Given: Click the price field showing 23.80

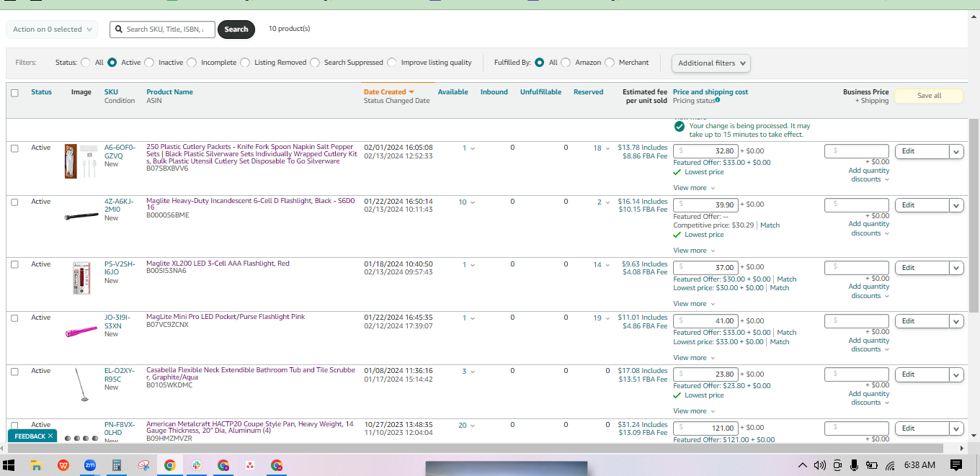Looking at the screenshot, I should click(x=705, y=374).
